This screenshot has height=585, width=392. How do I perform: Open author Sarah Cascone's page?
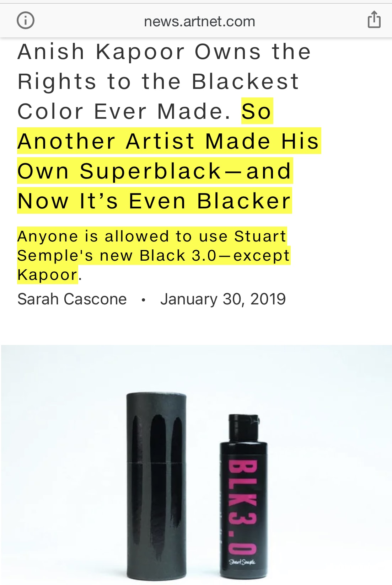[x=72, y=299]
